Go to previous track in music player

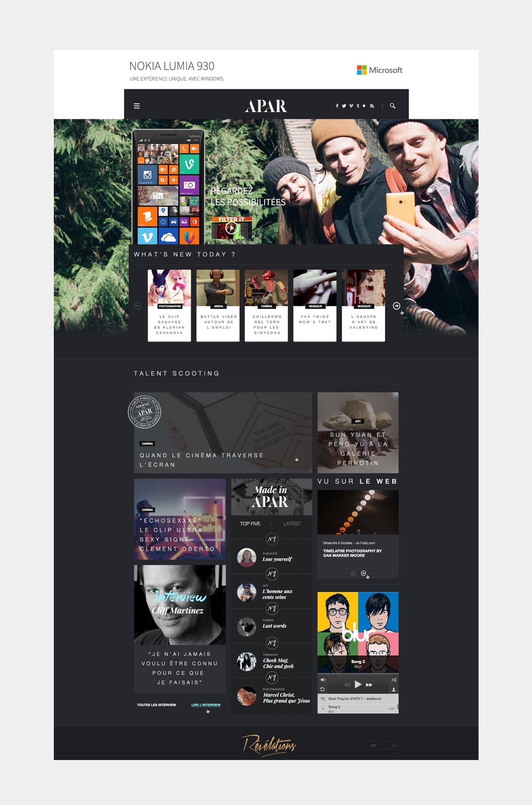coord(347,685)
